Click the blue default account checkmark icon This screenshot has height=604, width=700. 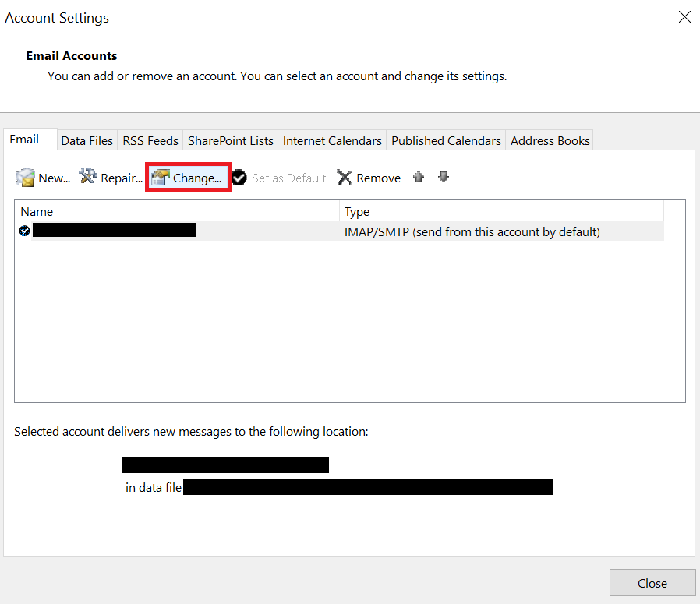[25, 231]
